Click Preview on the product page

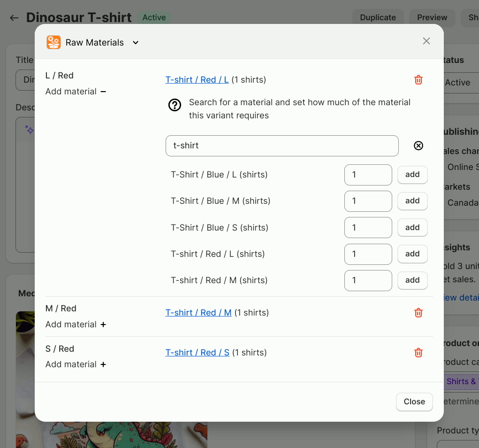point(432,18)
